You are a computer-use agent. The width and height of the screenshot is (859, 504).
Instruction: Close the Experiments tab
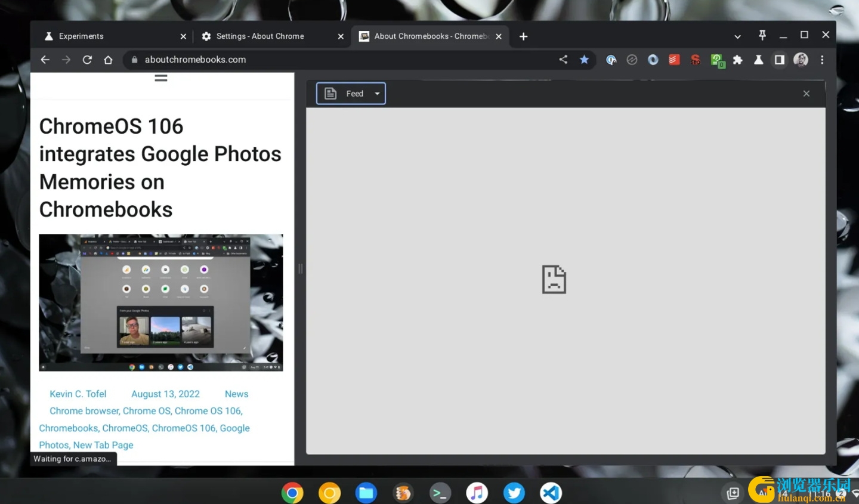(183, 36)
